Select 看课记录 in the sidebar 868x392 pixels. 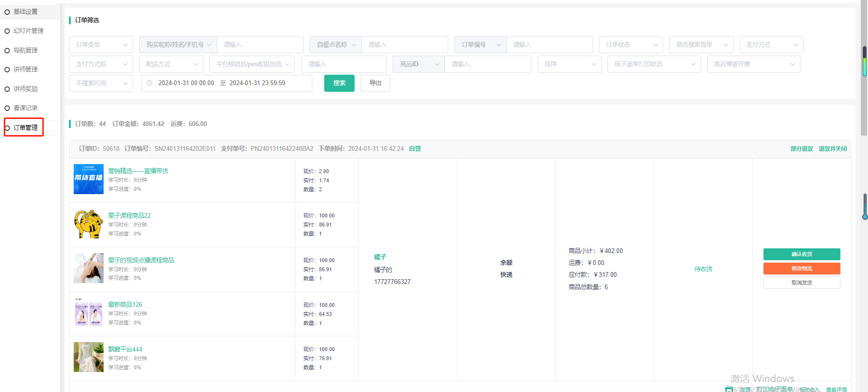[26, 108]
